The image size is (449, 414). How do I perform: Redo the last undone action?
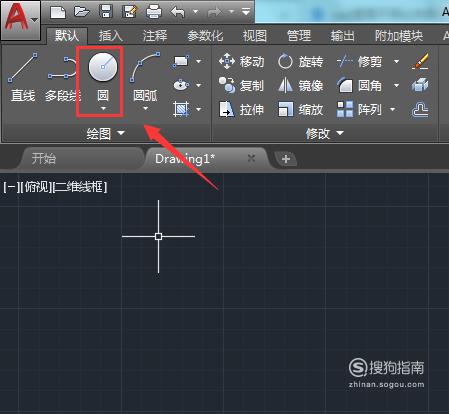214,12
